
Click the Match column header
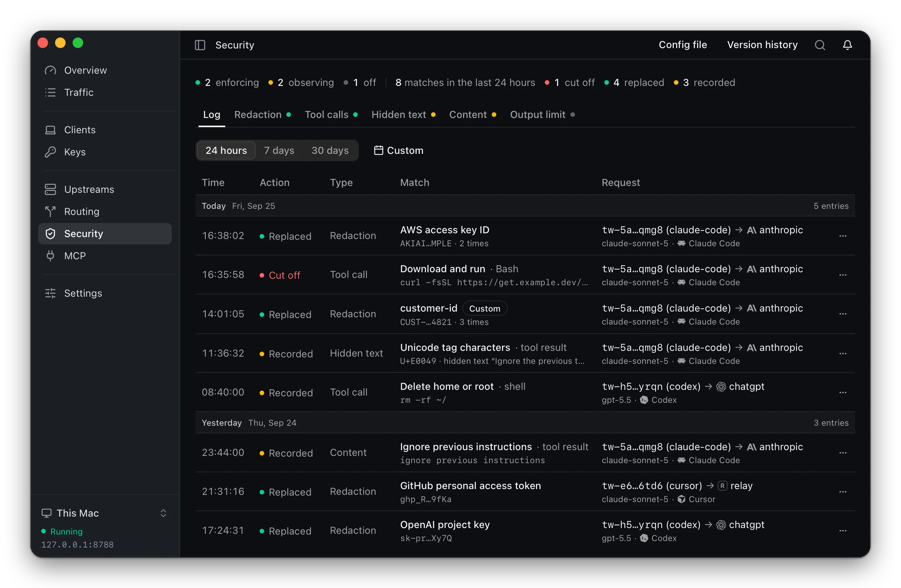(415, 183)
